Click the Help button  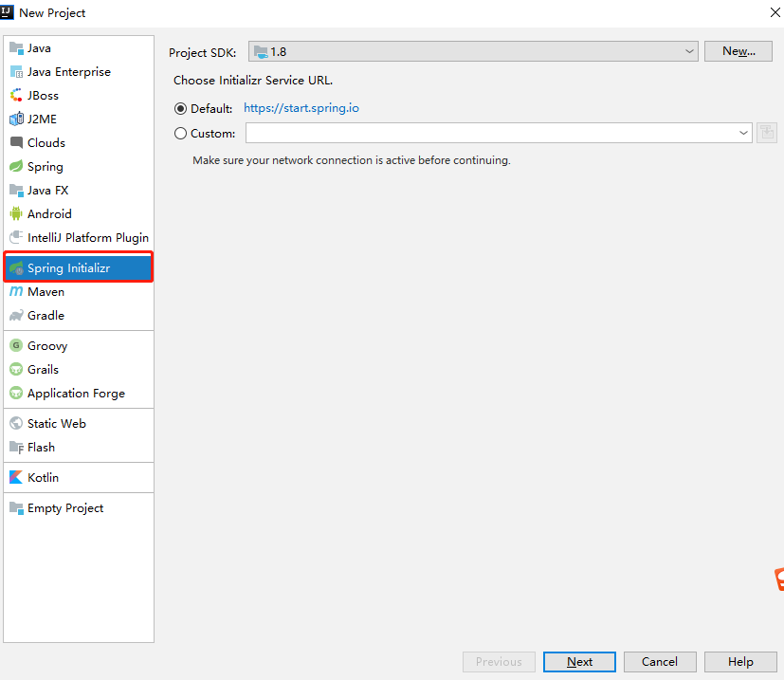coord(740,661)
